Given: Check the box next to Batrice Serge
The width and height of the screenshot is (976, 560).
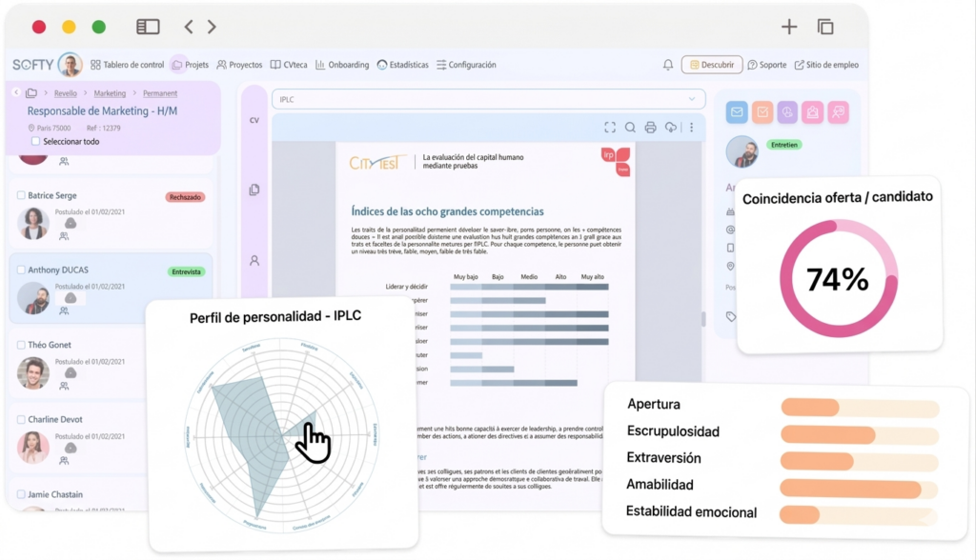Looking at the screenshot, I should pyautogui.click(x=21, y=195).
